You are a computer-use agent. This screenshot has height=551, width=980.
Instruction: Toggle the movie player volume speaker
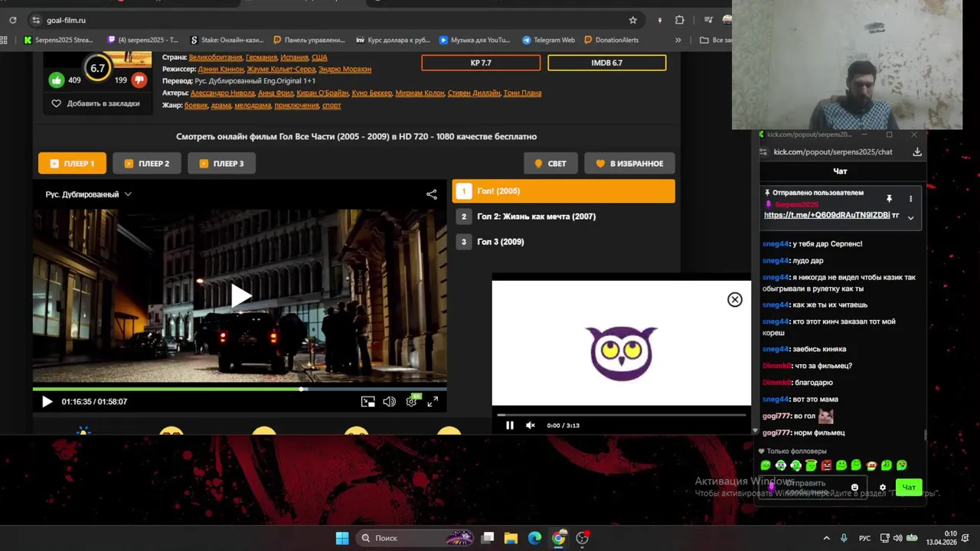(389, 402)
